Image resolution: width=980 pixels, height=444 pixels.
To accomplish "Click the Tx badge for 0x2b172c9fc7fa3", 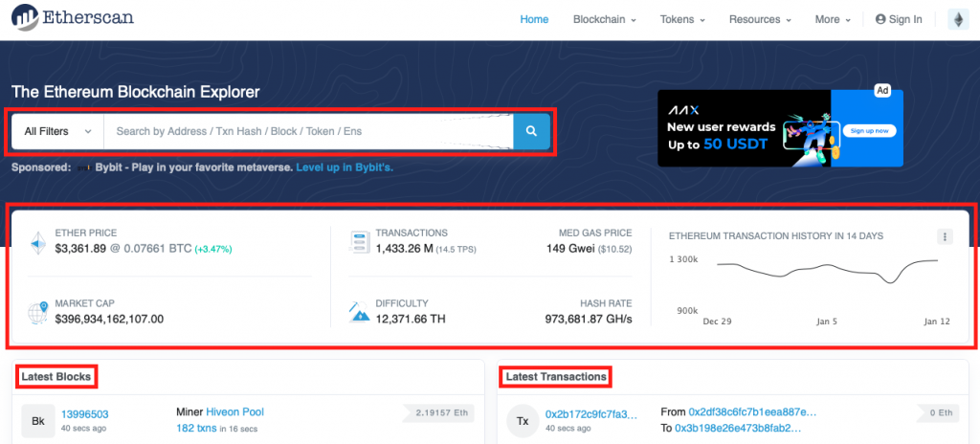I will coord(523,421).
